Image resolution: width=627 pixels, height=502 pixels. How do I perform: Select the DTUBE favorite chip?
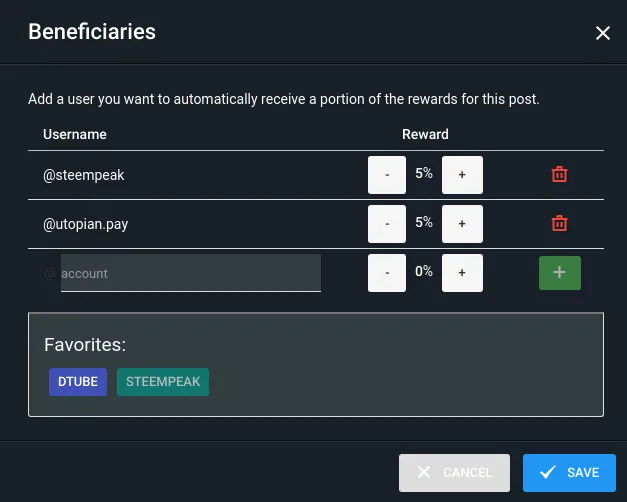[x=78, y=382]
